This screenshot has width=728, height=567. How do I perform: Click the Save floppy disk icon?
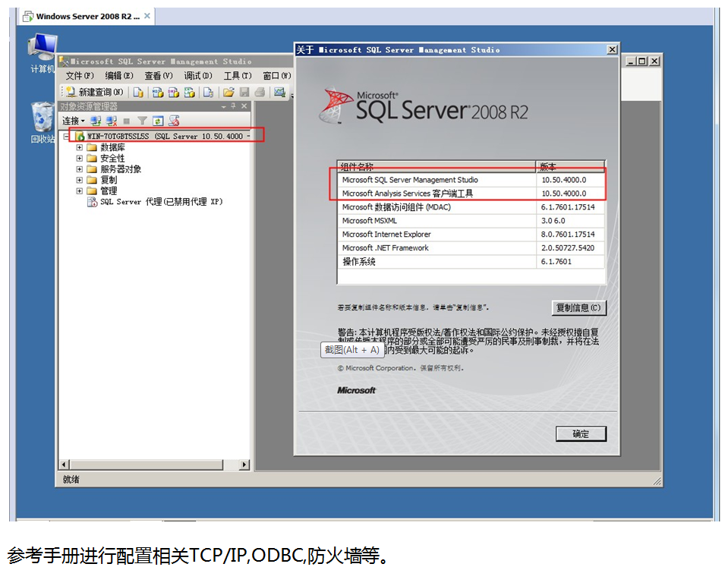coord(244,92)
